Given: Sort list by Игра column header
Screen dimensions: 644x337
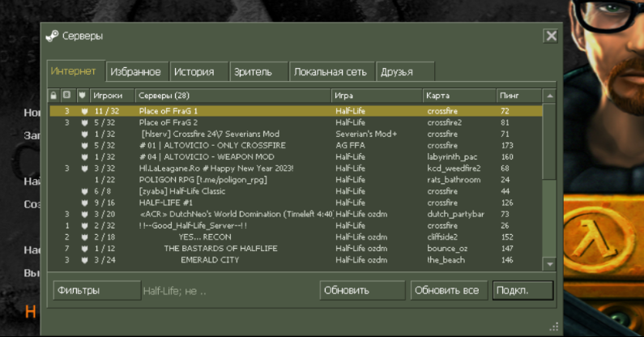Looking at the screenshot, I should pyautogui.click(x=377, y=96).
